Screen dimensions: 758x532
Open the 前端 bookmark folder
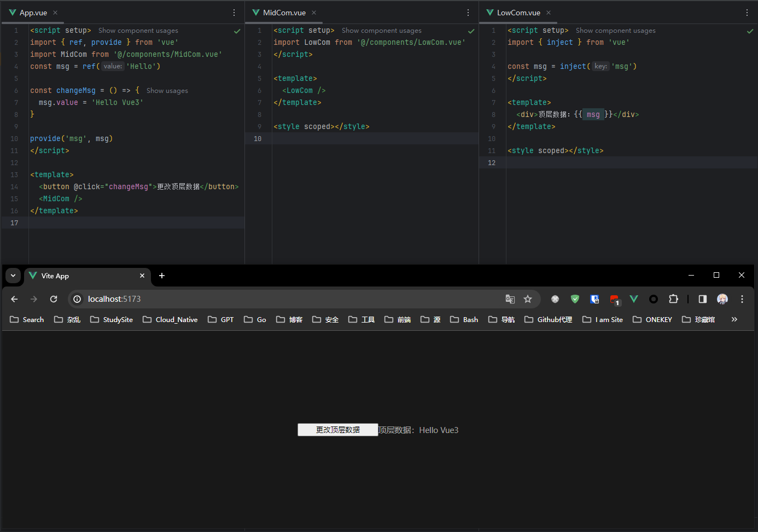click(x=398, y=319)
